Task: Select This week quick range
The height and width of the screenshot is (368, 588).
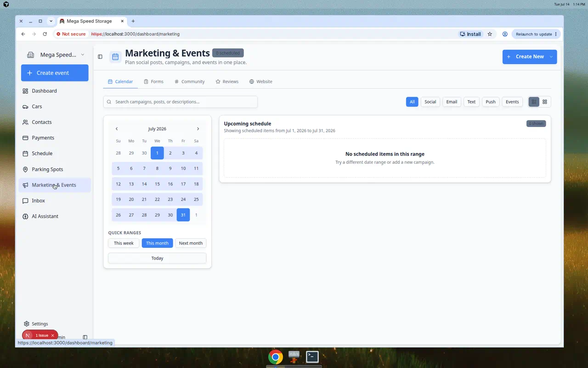Action: point(124,243)
